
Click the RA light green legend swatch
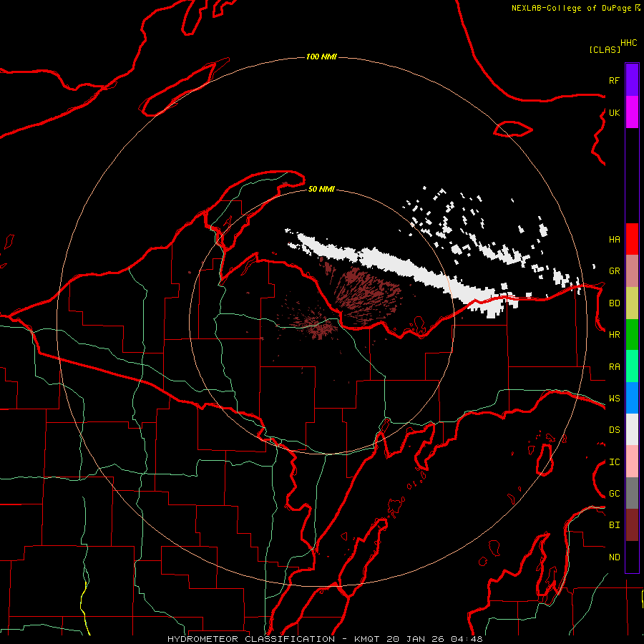632,366
